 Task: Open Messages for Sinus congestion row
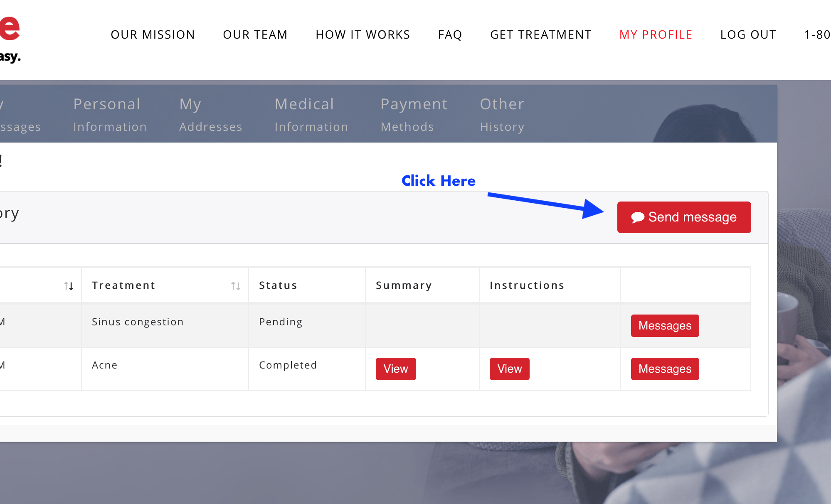665,326
